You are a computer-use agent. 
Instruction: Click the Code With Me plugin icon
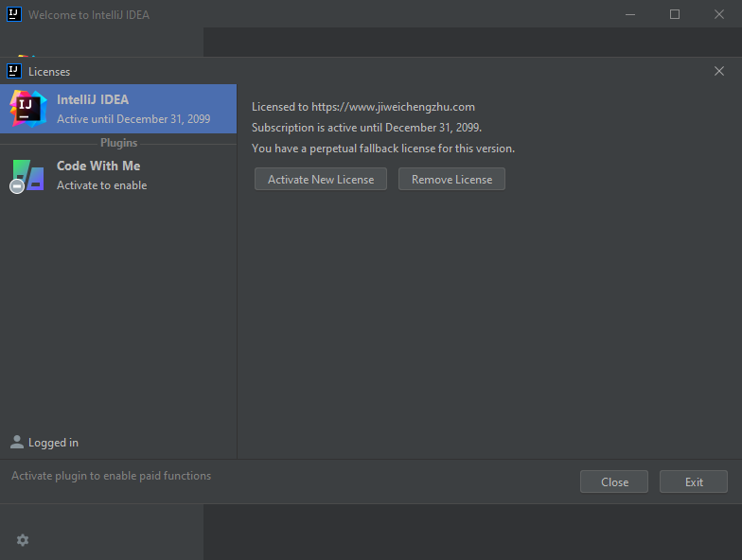pyautogui.click(x=27, y=176)
